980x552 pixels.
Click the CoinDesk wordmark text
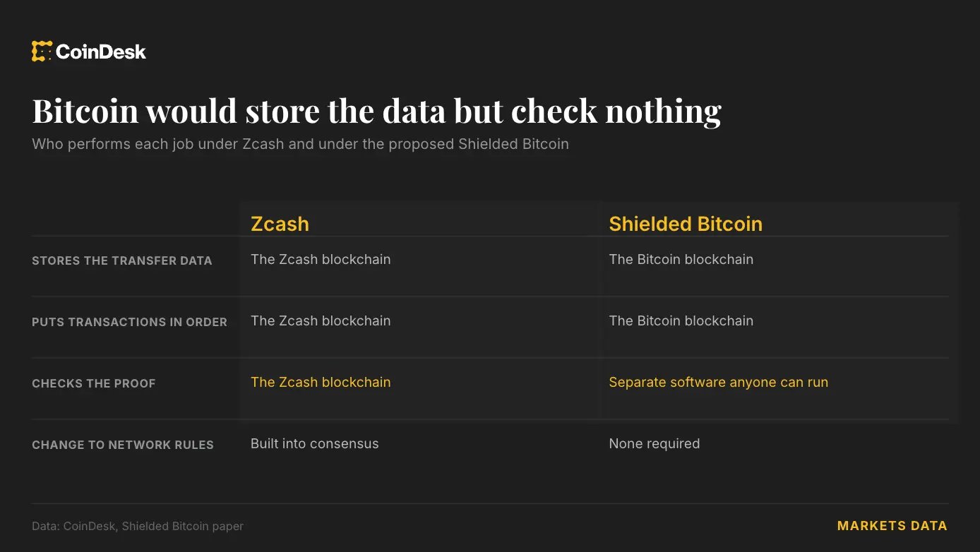[x=101, y=52]
